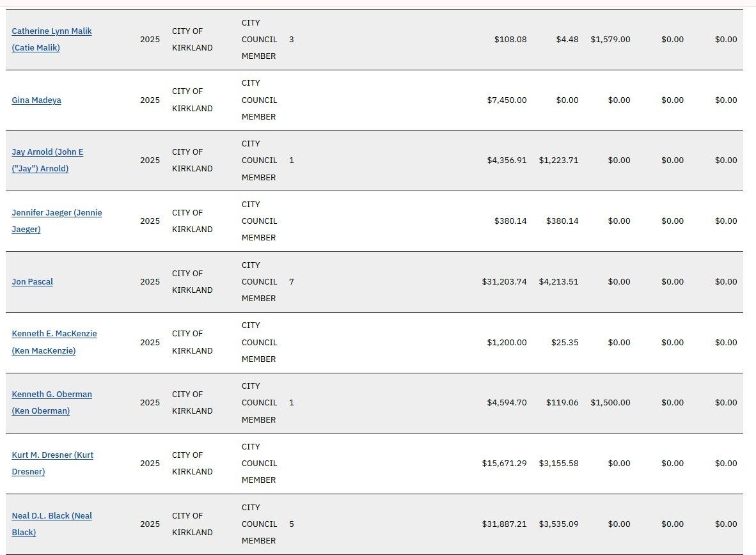Open the Kurt M. Dresner candidate link
The height and width of the screenshot is (555, 756).
52,464
